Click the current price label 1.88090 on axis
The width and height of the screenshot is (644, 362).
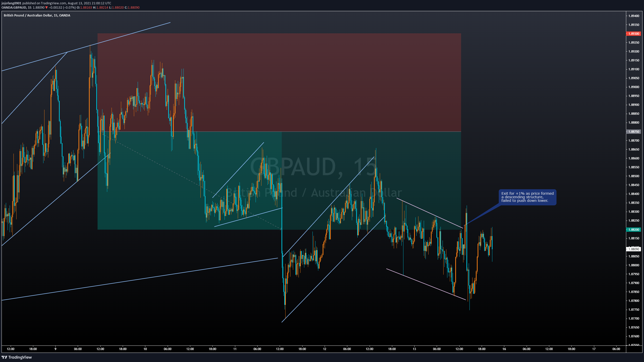(x=634, y=249)
